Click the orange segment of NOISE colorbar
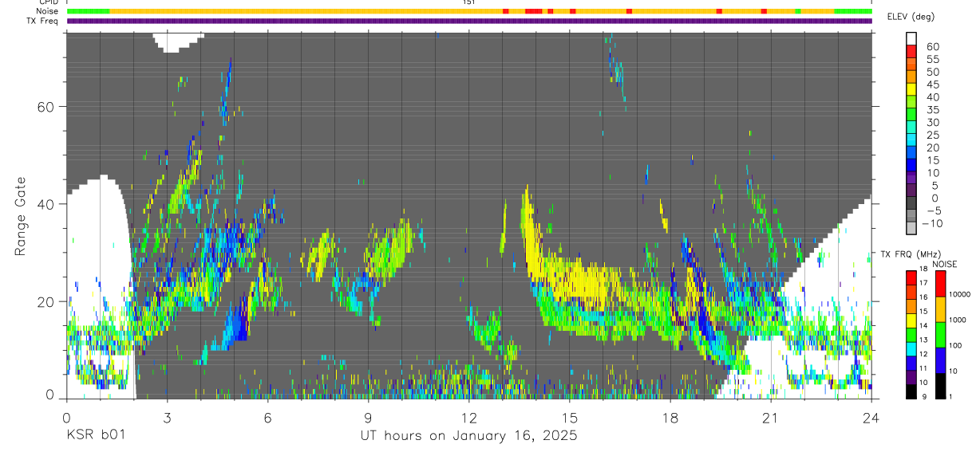This screenshot has height=452, width=980. [x=940, y=308]
